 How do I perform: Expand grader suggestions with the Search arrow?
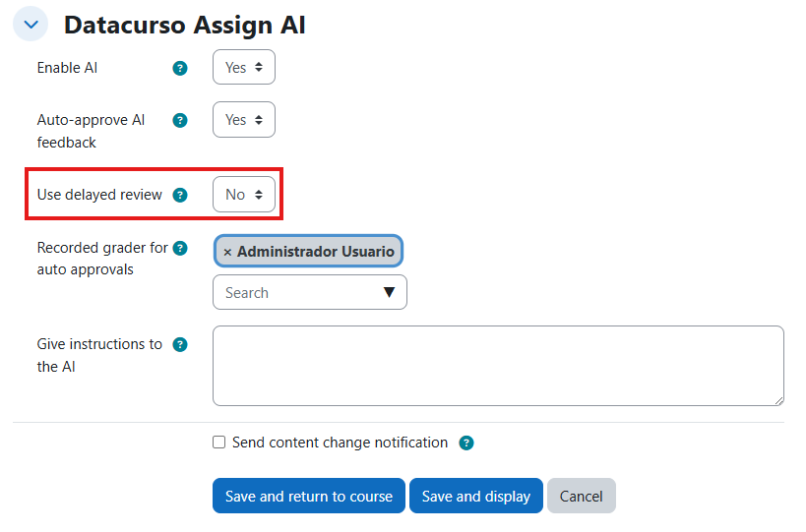(389, 293)
